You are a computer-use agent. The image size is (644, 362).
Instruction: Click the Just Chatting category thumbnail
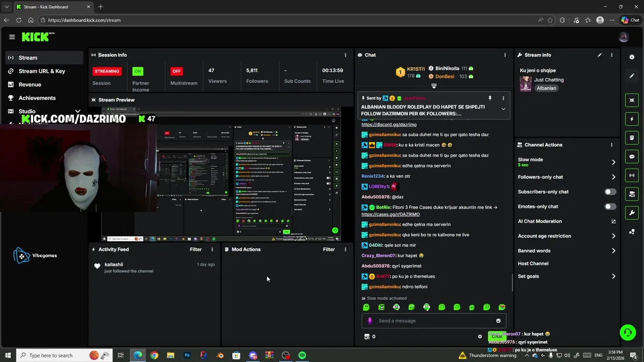(526, 84)
